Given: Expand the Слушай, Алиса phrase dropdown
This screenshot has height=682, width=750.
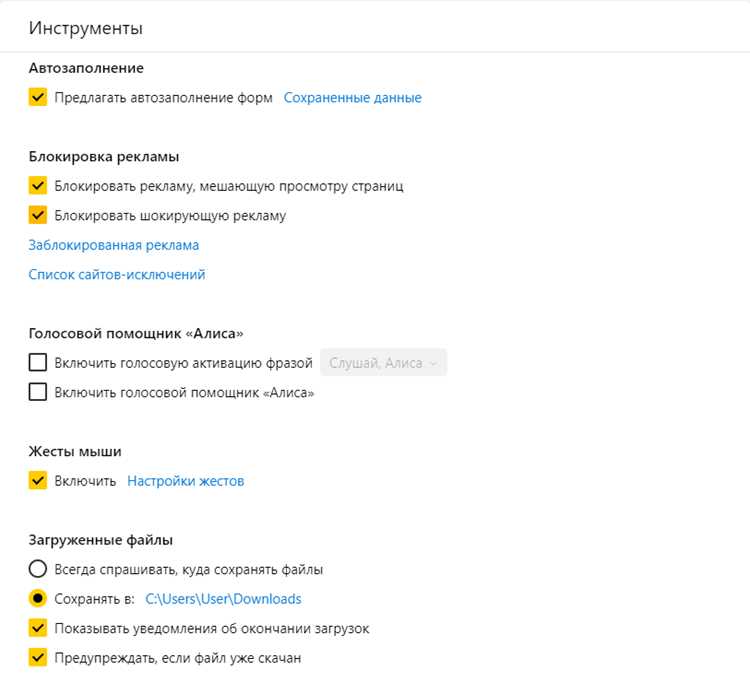Looking at the screenshot, I should (x=383, y=363).
